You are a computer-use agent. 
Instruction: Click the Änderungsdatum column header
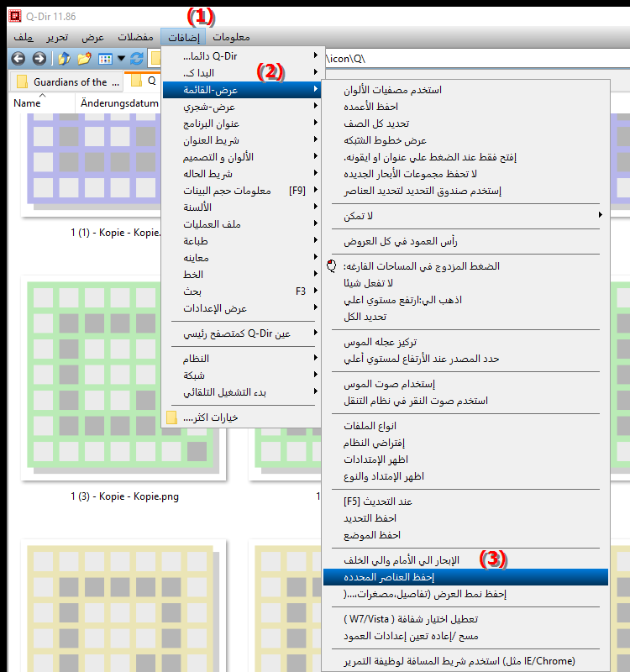118,102
